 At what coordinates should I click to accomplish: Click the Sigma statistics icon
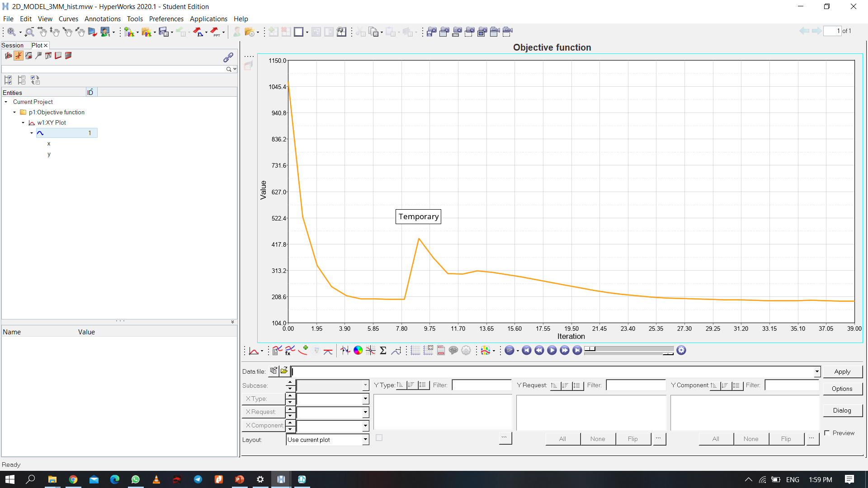[x=383, y=351]
